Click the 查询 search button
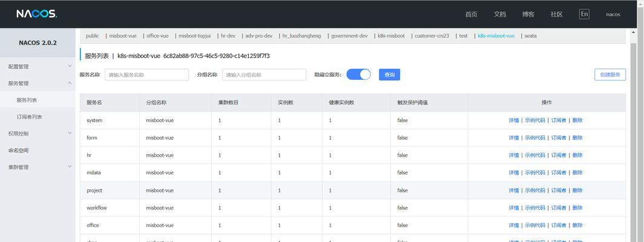This screenshot has height=242, width=644. [389, 75]
